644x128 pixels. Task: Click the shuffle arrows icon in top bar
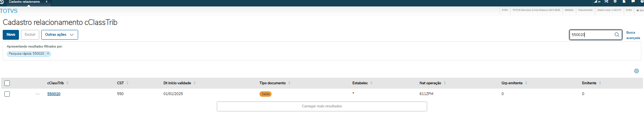click(606, 2)
